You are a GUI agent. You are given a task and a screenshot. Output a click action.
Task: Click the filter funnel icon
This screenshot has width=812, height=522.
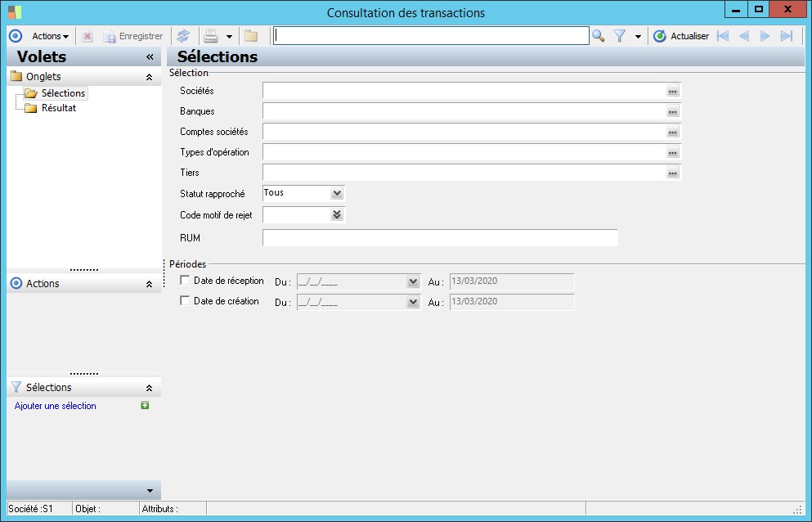[620, 36]
